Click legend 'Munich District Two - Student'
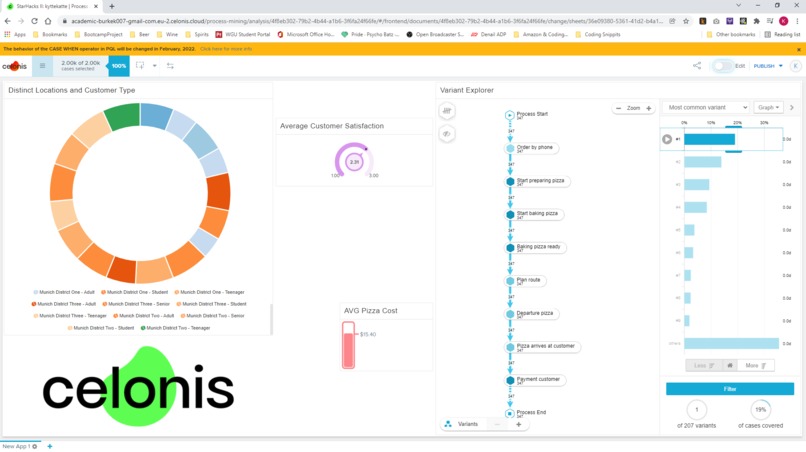Viewport: 806px width, 452px height. click(101, 328)
